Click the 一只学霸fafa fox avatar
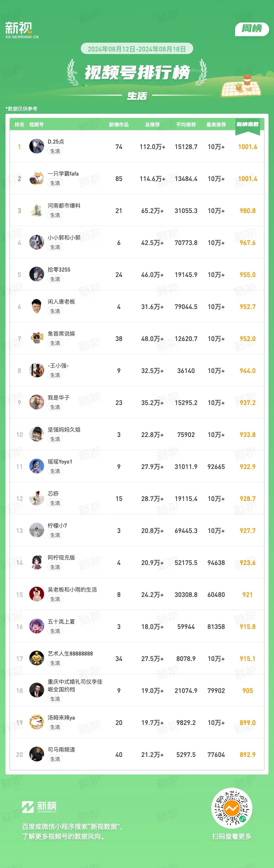 pyautogui.click(x=36, y=178)
